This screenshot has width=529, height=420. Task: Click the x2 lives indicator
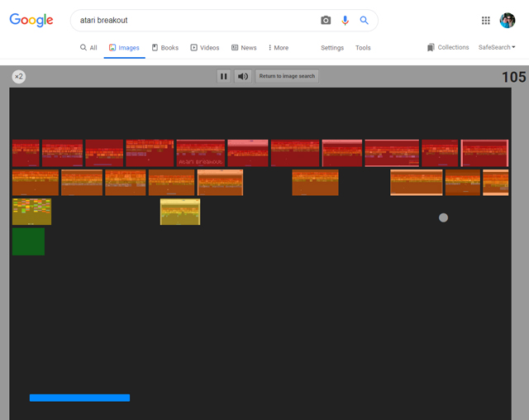click(19, 77)
